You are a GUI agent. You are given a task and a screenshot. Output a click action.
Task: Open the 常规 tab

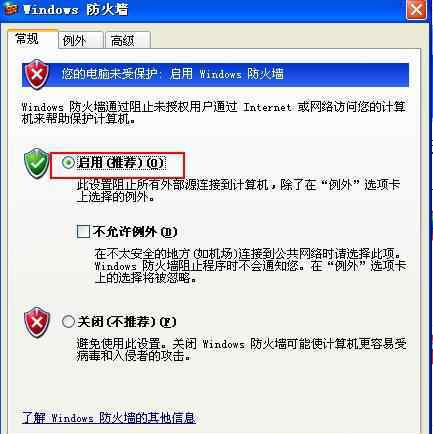32,39
